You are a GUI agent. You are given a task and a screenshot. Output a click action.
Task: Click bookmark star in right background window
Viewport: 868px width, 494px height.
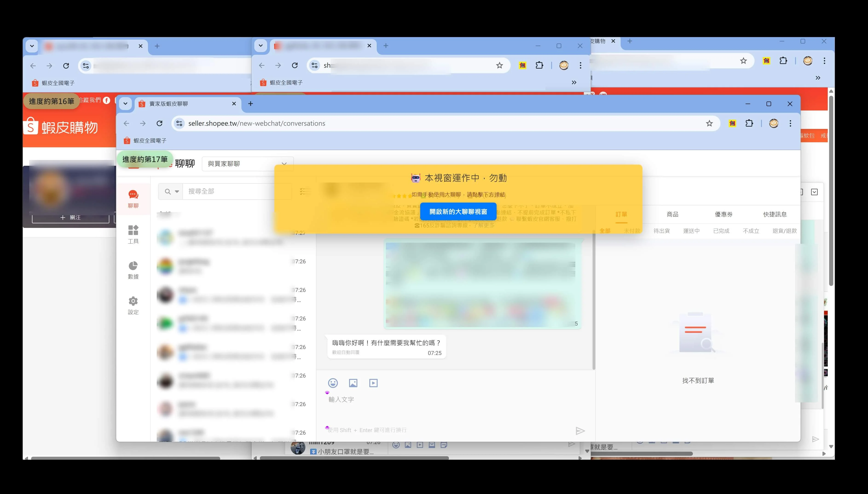(x=744, y=61)
